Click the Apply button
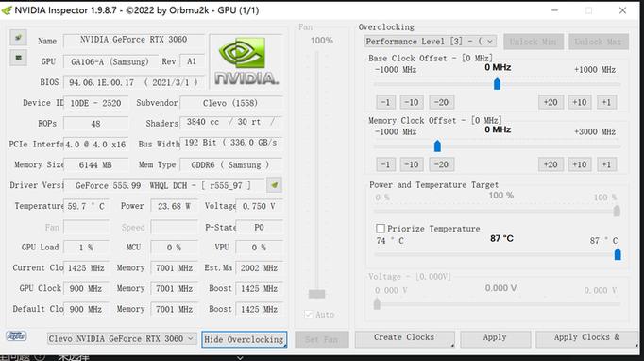Screen dimensions: 644x361 [x=495, y=338]
